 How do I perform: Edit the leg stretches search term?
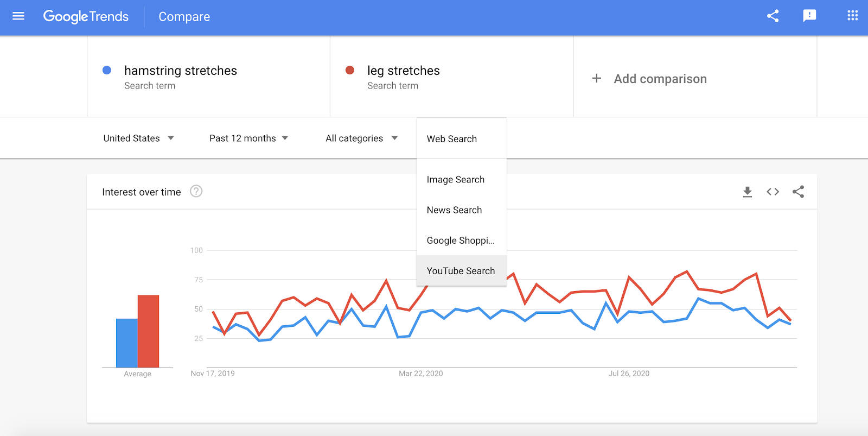(x=403, y=71)
